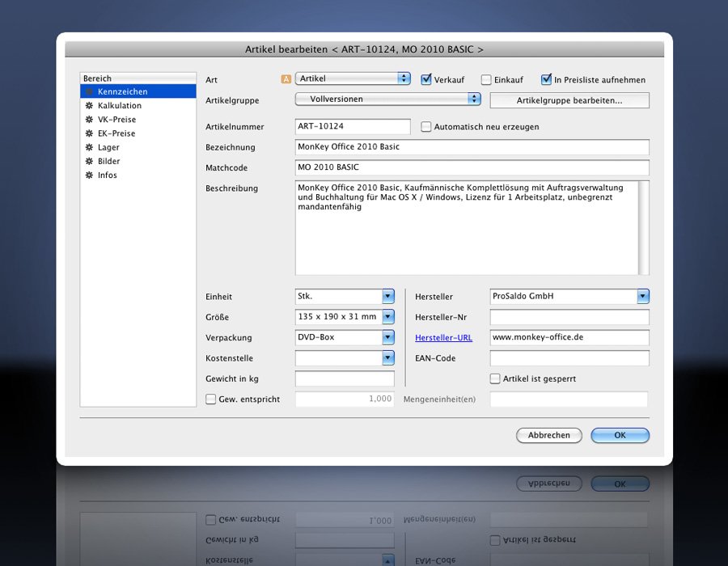The height and width of the screenshot is (566, 728).
Task: Click the Einheit field showing Stk.
Action: click(x=339, y=296)
